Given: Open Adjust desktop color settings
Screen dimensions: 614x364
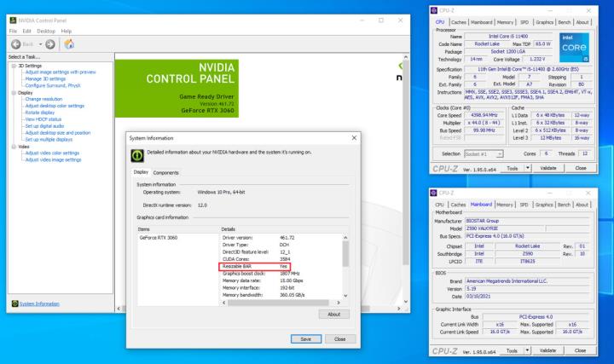Looking at the screenshot, I should click(x=55, y=106).
